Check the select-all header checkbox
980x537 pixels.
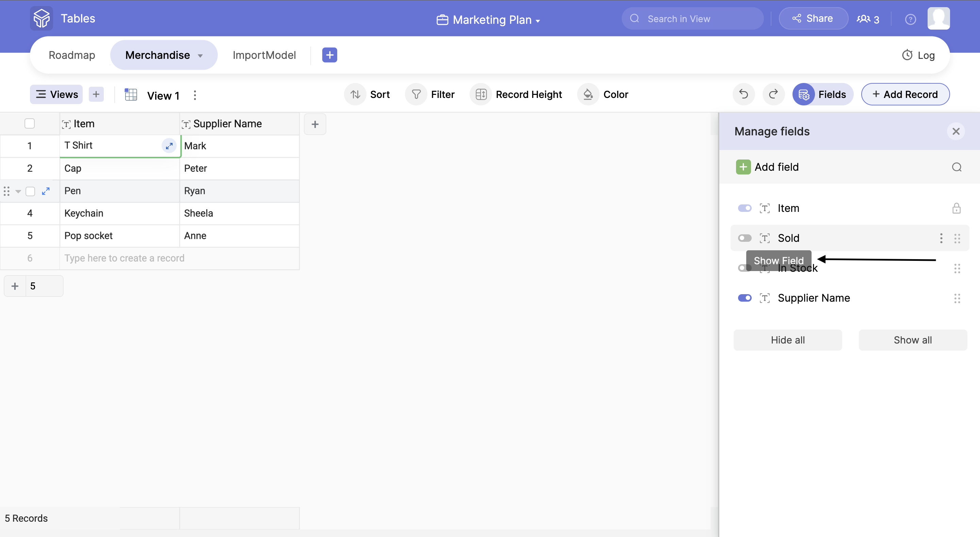[29, 123]
